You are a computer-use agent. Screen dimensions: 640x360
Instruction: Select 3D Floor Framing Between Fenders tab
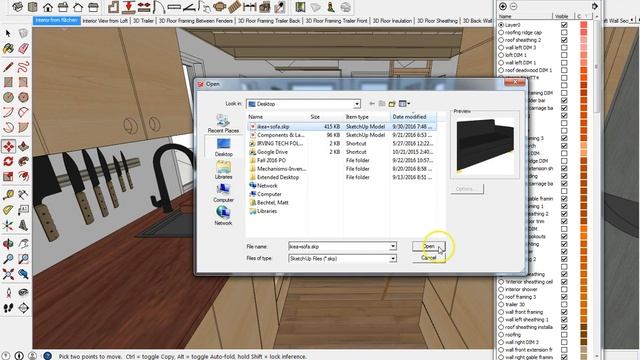point(196,20)
